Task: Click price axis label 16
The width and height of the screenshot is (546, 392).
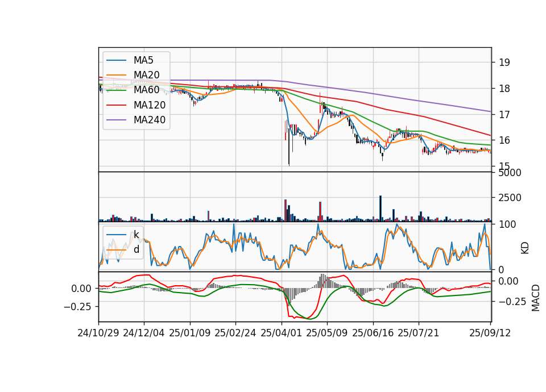Action: click(x=504, y=140)
